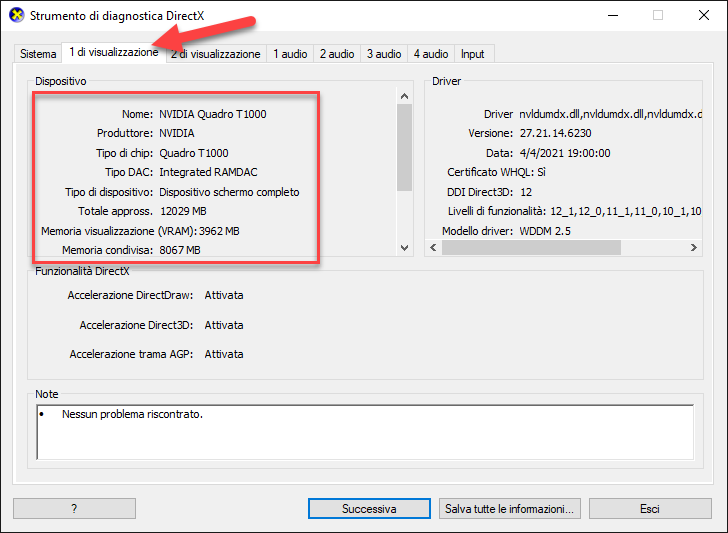Viewport: 728px width, 533px height.
Task: Click the Dispositivo scroll up arrow
Action: (404, 96)
